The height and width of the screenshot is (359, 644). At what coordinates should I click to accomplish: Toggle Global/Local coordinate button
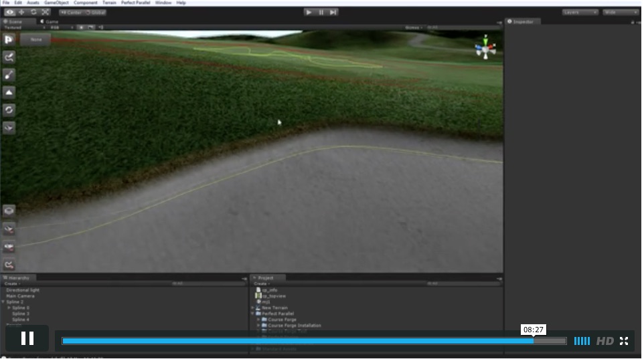(94, 12)
